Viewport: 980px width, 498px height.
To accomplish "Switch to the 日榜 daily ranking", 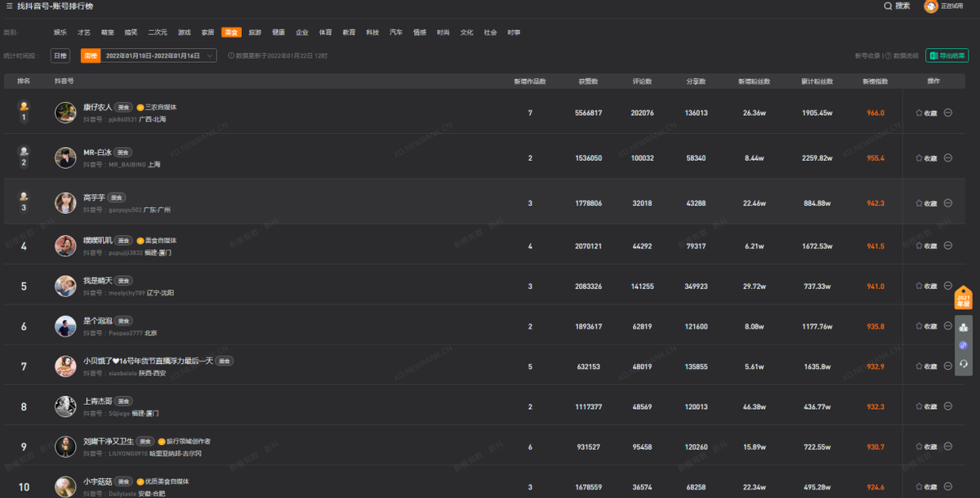I will point(60,56).
